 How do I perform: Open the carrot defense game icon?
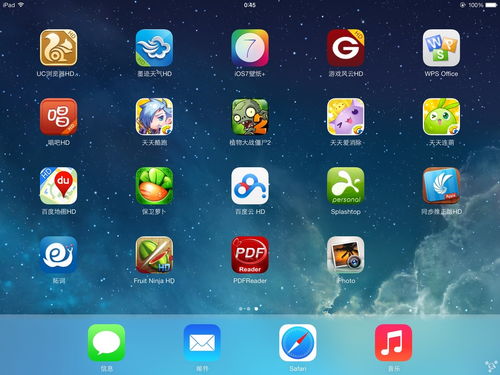pos(154,186)
